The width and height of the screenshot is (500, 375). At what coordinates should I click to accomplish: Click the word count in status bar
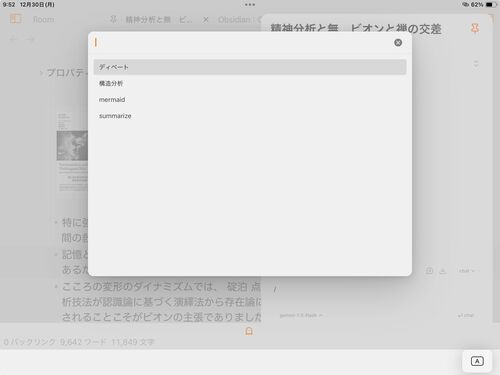pyautogui.click(x=83, y=342)
